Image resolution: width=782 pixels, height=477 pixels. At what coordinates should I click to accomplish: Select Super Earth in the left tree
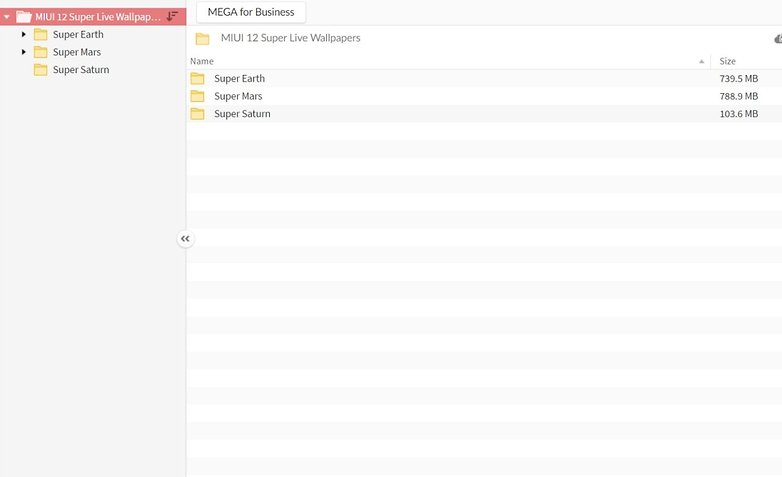[78, 34]
